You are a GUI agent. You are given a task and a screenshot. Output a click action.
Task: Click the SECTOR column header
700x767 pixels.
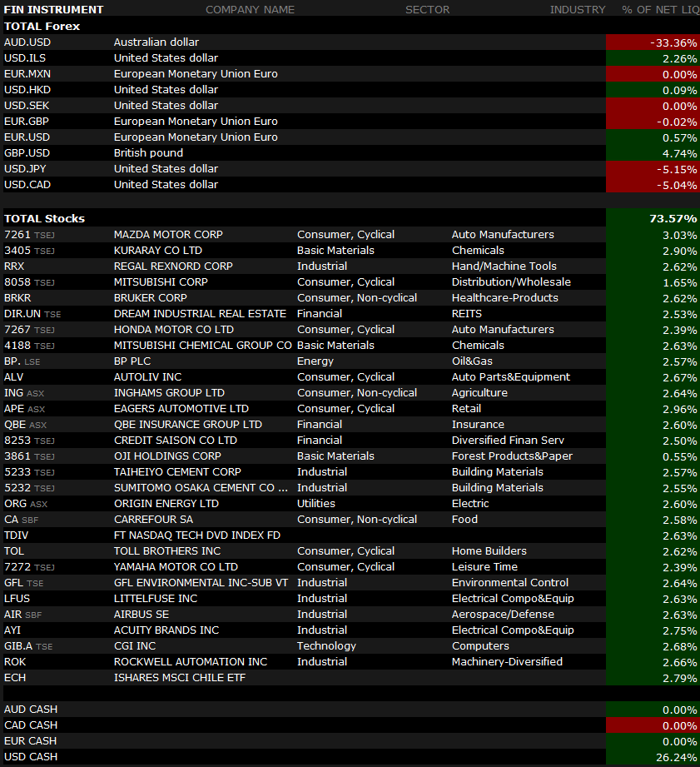pyautogui.click(x=427, y=10)
